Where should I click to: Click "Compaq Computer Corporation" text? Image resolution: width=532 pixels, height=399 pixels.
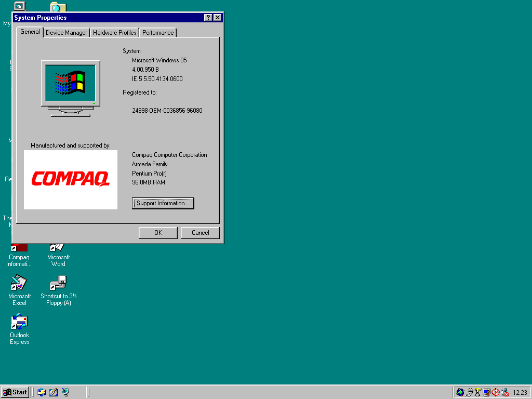click(x=170, y=155)
